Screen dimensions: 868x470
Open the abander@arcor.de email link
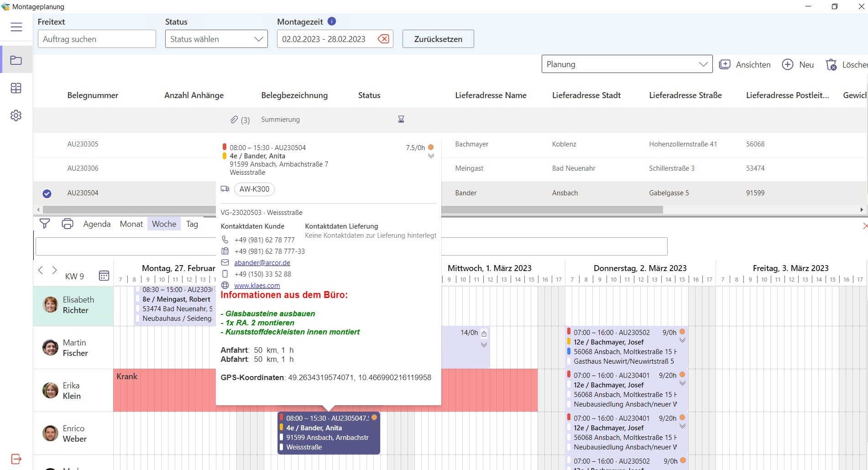pyautogui.click(x=262, y=263)
